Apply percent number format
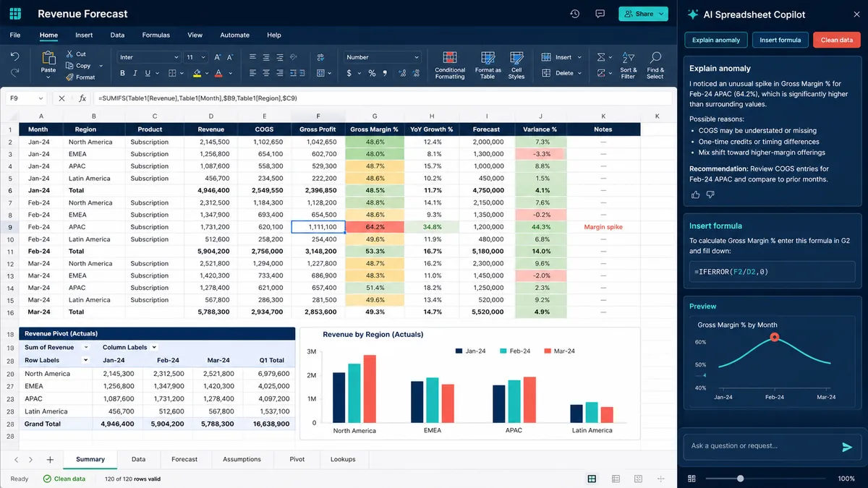This screenshot has height=488, width=868. click(x=372, y=73)
